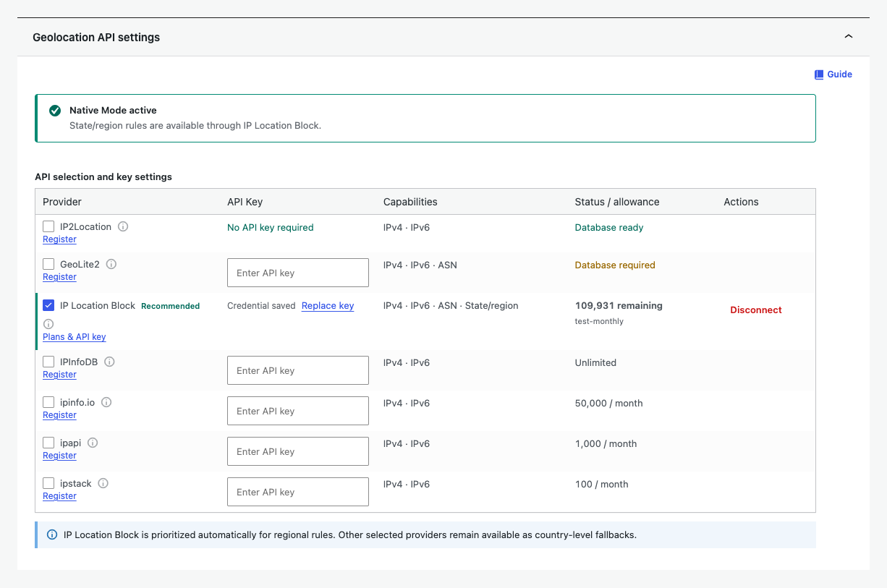The height and width of the screenshot is (588, 887).
Task: Click the 100 / month allowance
Action: point(602,484)
